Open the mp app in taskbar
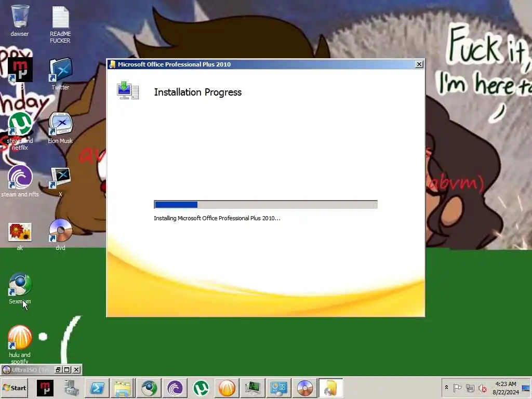This screenshot has height=399, width=532. click(x=45, y=388)
